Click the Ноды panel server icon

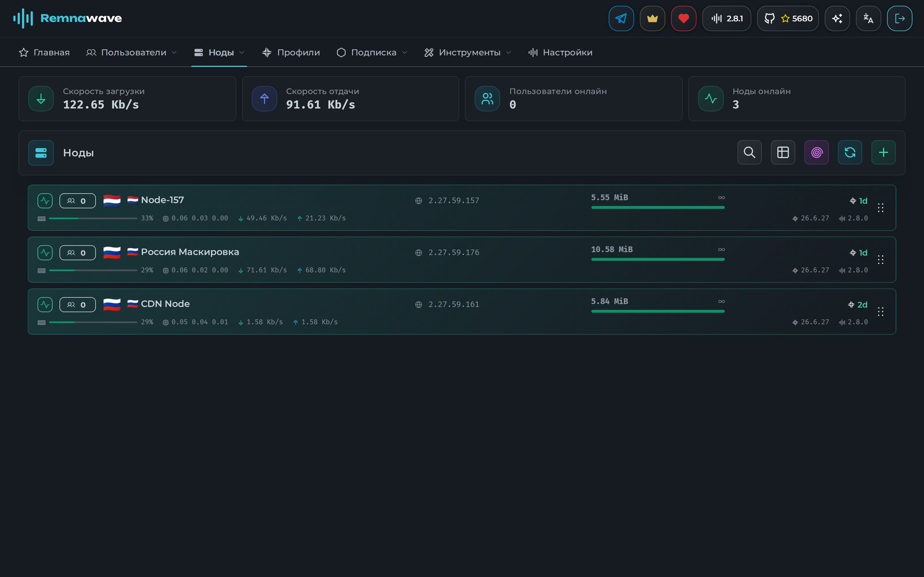tap(41, 153)
